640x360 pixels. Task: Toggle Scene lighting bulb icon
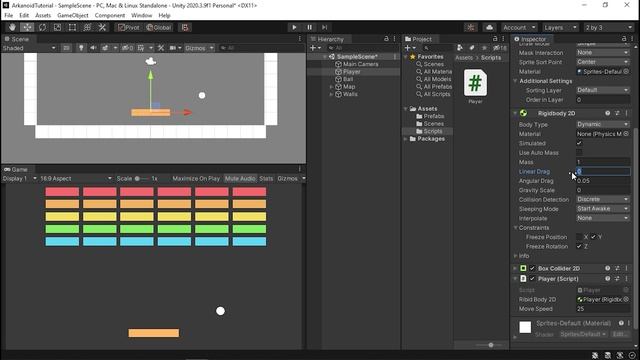click(x=81, y=48)
